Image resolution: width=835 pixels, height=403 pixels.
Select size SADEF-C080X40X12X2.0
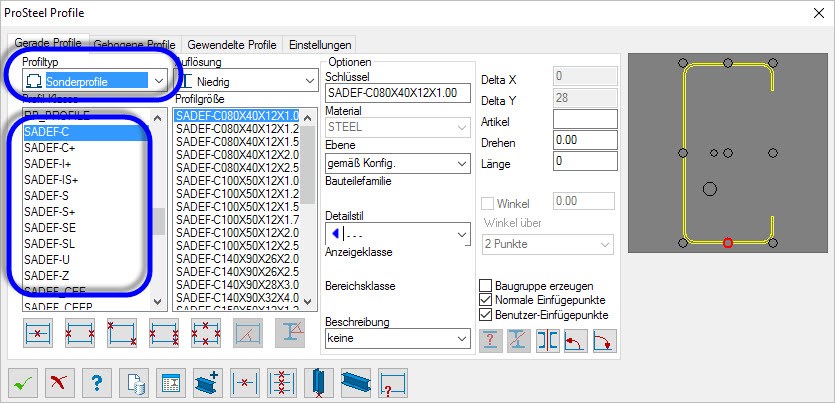(238, 154)
